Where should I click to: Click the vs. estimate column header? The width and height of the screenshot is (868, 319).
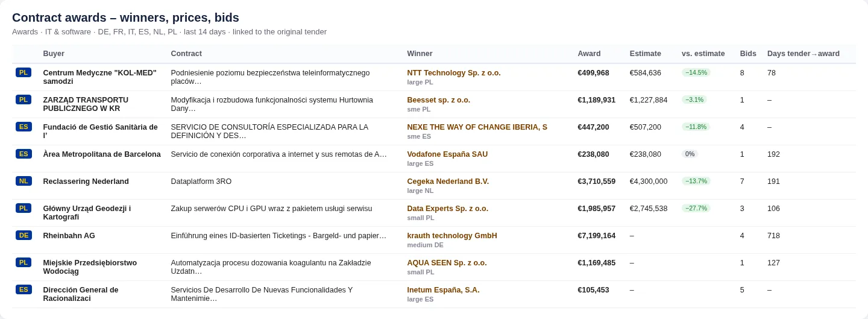pyautogui.click(x=703, y=54)
